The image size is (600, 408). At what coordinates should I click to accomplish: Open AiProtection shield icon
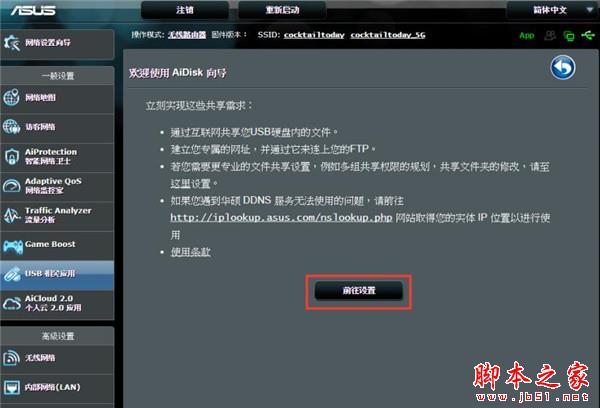coord(11,157)
